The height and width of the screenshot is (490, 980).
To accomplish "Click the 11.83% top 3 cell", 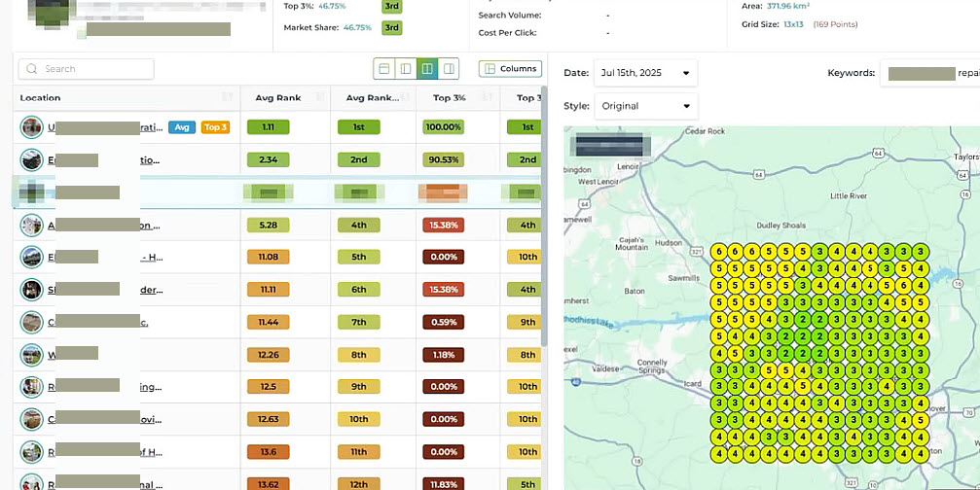I will click(443, 484).
